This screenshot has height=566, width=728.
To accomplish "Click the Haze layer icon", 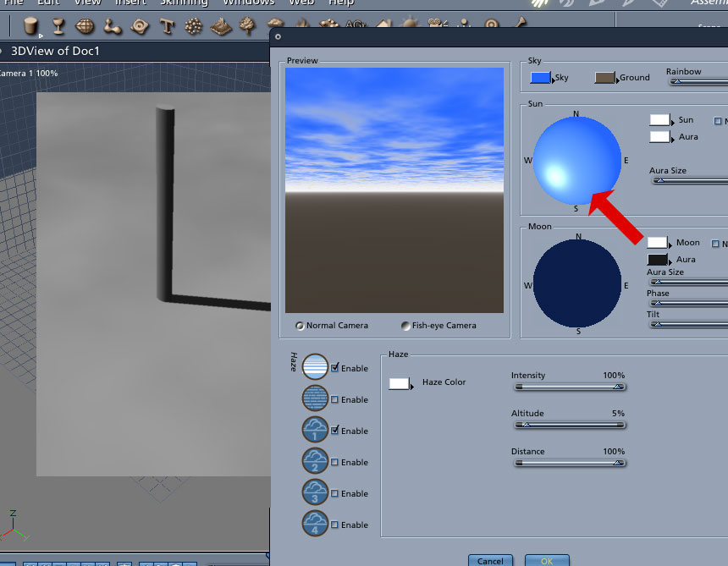I will pyautogui.click(x=315, y=367).
